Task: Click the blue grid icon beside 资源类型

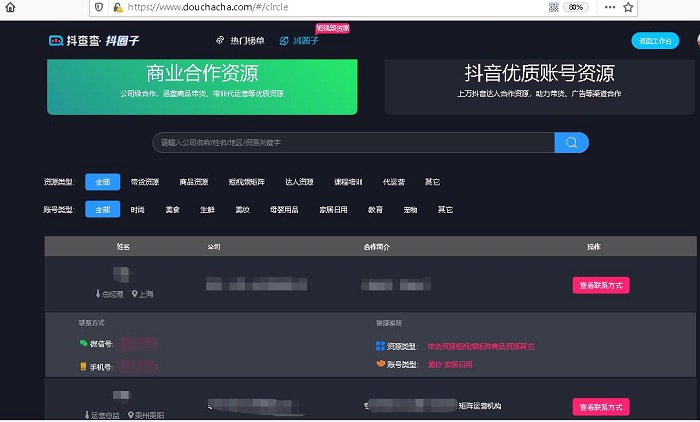Action: [x=380, y=346]
